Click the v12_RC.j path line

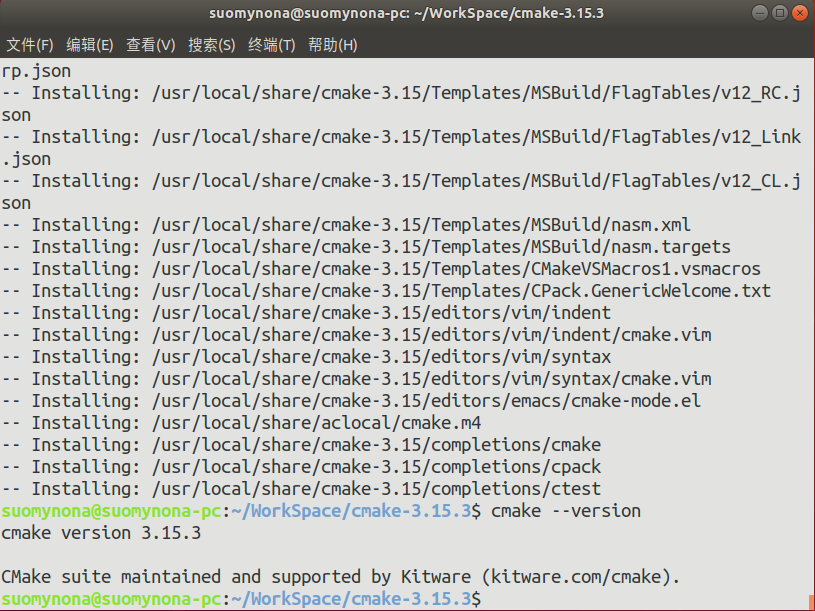point(401,93)
